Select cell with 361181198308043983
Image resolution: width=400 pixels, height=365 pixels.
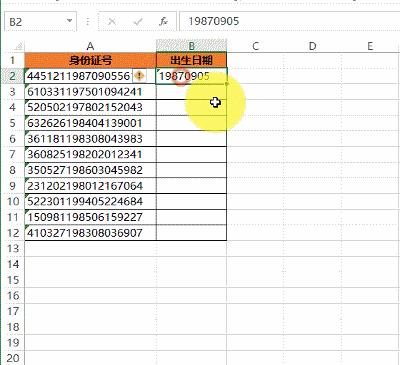point(90,139)
